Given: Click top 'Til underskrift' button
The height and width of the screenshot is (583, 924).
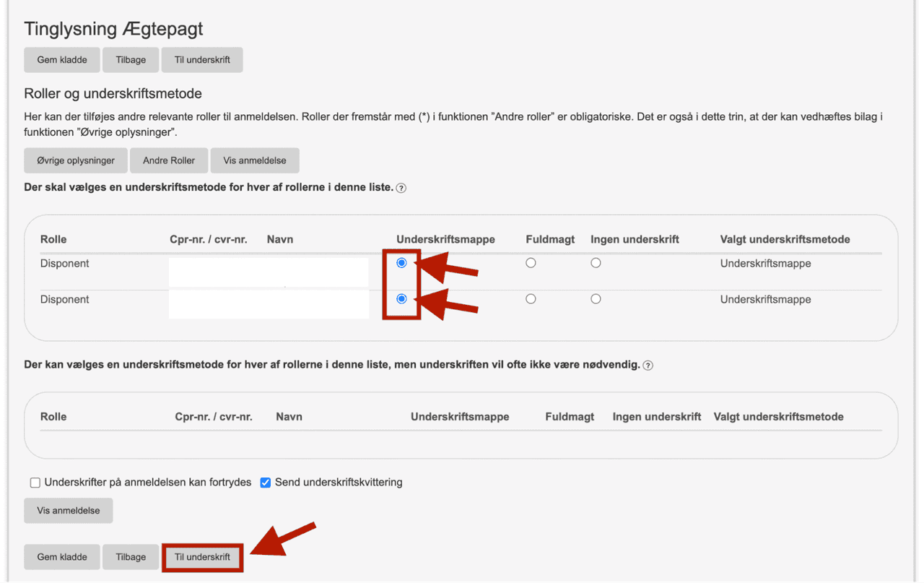Looking at the screenshot, I should pos(202,60).
